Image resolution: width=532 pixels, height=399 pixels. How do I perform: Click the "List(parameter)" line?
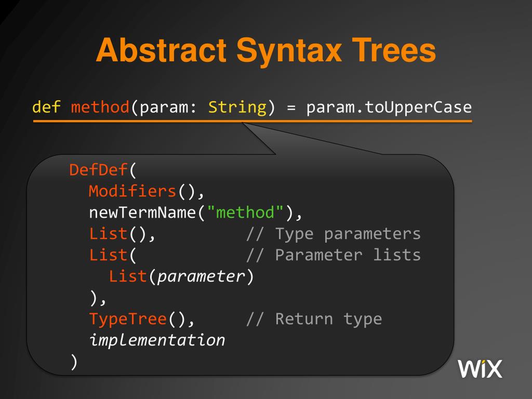click(x=181, y=277)
